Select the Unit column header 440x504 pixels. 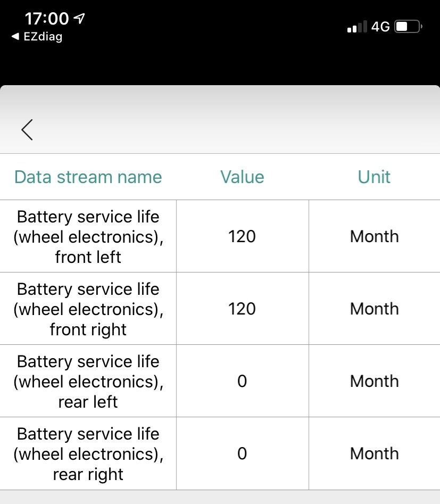374,177
